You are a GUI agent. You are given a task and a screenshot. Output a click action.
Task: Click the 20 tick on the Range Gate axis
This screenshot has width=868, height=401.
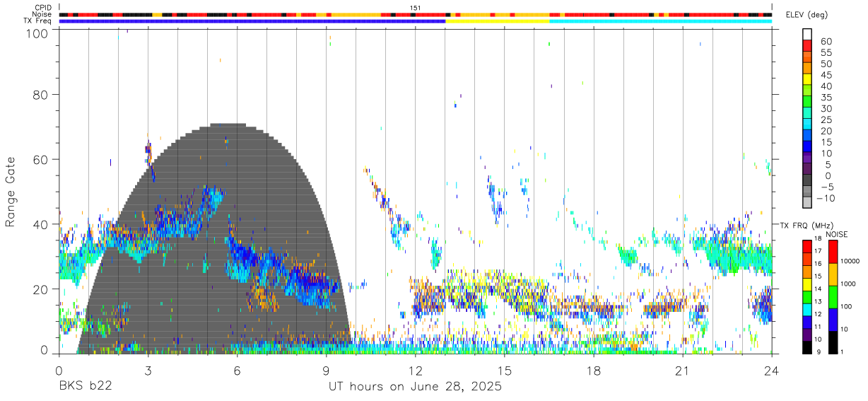tap(40, 289)
